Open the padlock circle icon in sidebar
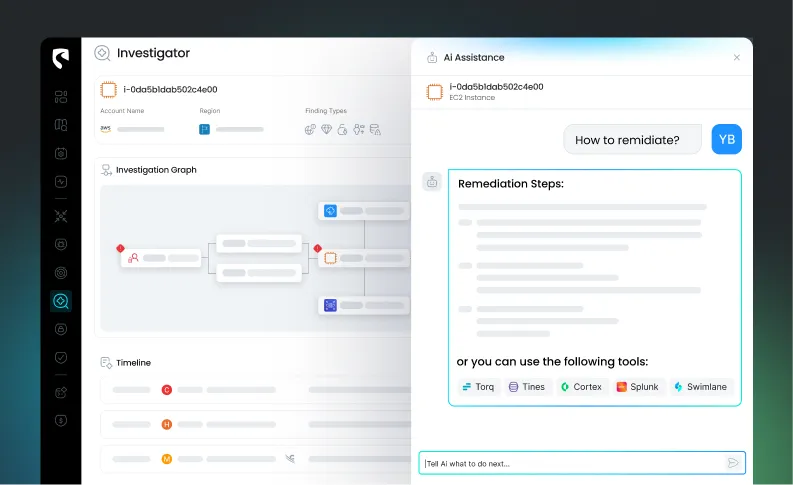Viewport: 793px width, 485px height. coord(61,329)
